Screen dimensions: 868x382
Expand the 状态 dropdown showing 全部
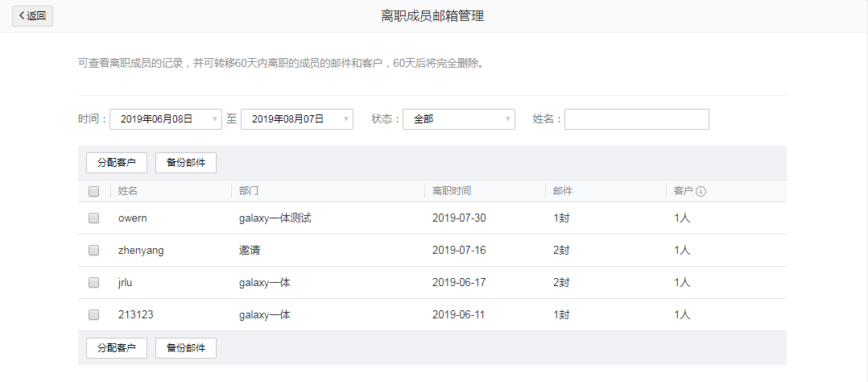pyautogui.click(x=458, y=119)
